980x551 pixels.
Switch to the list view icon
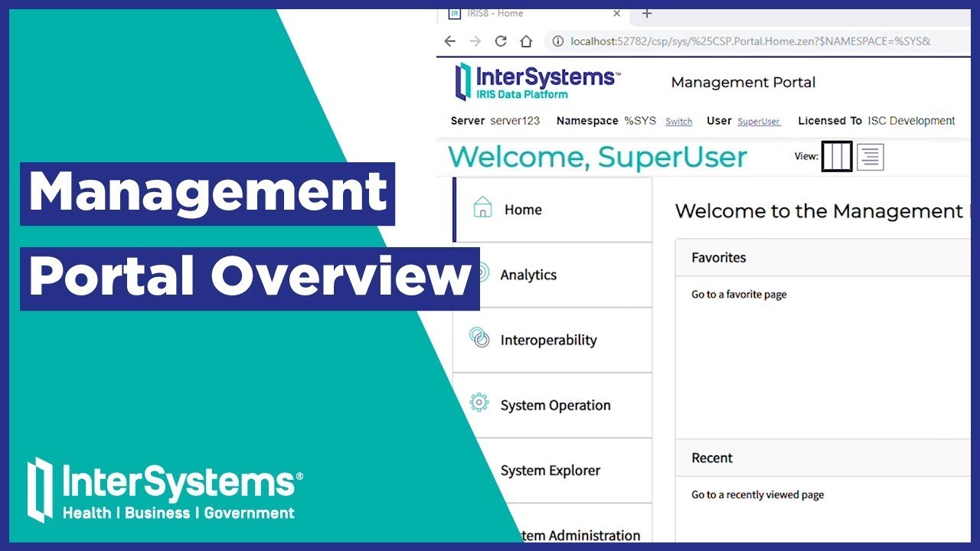click(871, 156)
